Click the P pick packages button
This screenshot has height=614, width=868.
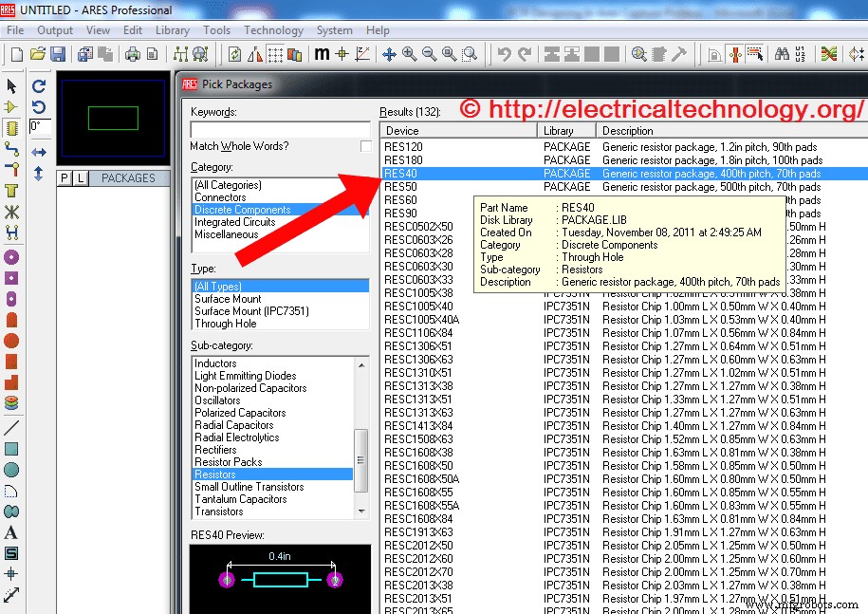click(x=65, y=178)
